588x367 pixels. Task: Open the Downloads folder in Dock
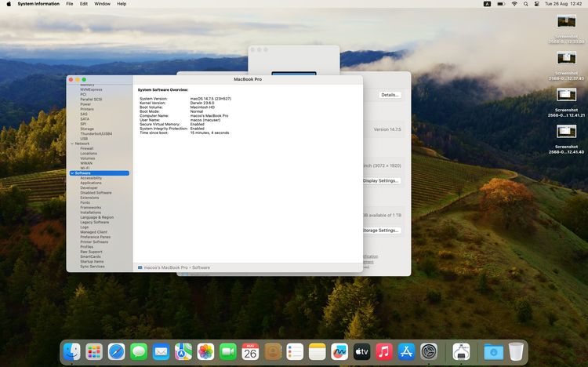(493, 352)
